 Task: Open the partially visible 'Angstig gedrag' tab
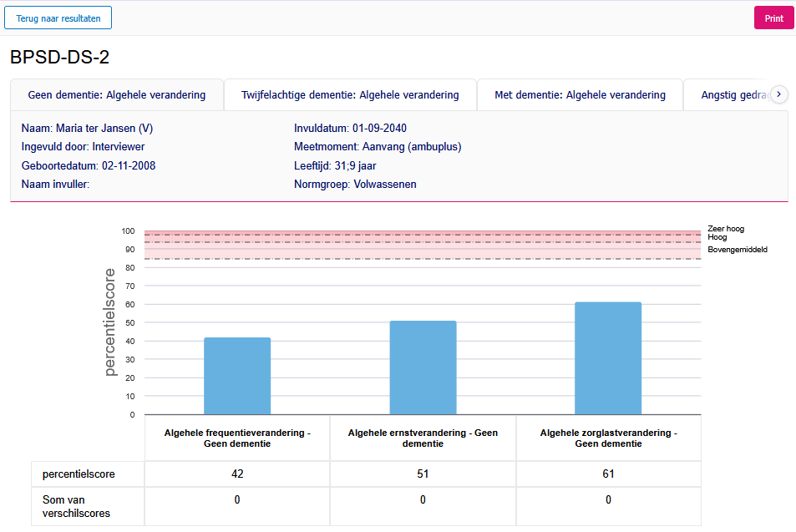734,95
